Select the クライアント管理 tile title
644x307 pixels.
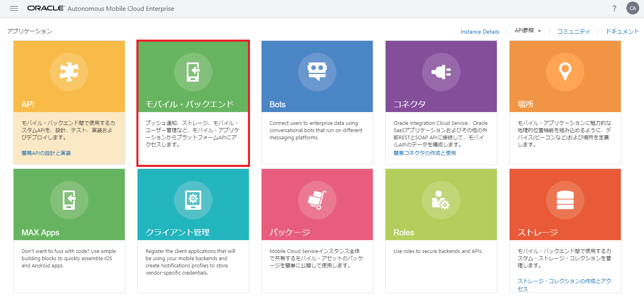[178, 233]
